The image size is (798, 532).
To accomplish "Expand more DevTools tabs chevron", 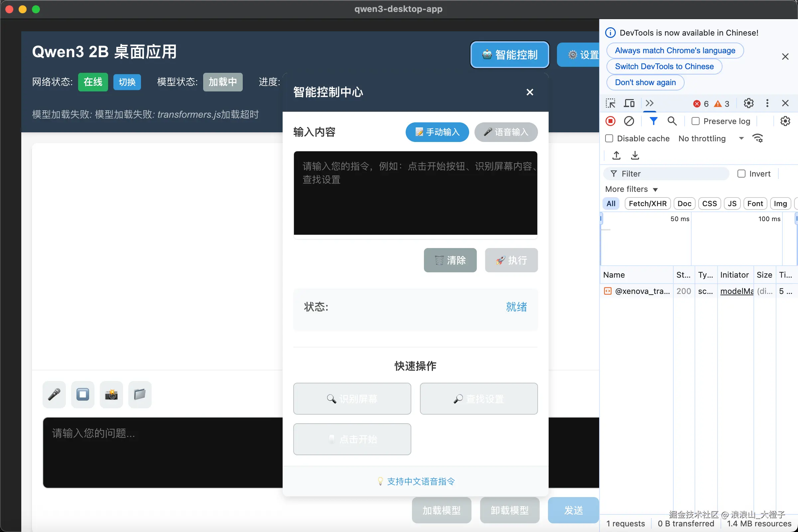I will point(649,103).
